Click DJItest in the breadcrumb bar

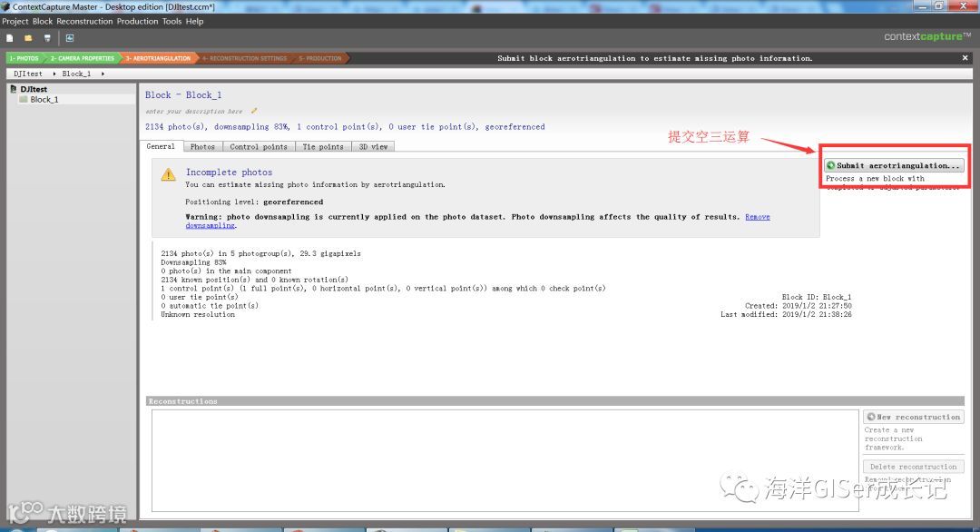(28, 74)
